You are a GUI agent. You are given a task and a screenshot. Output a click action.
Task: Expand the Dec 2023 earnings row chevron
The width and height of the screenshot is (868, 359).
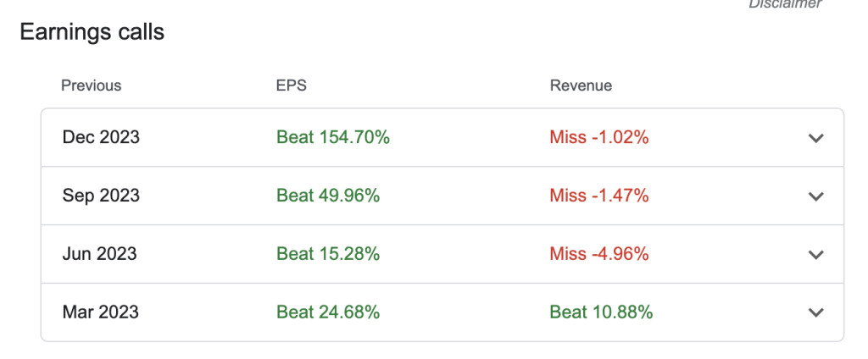(815, 138)
